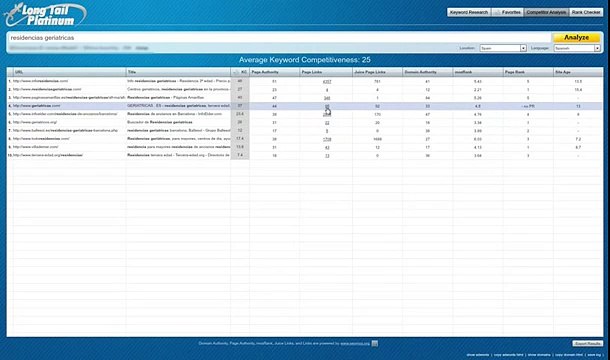The height and width of the screenshot is (360, 610).
Task: Sort by Page Authority column
Action: click(274, 72)
